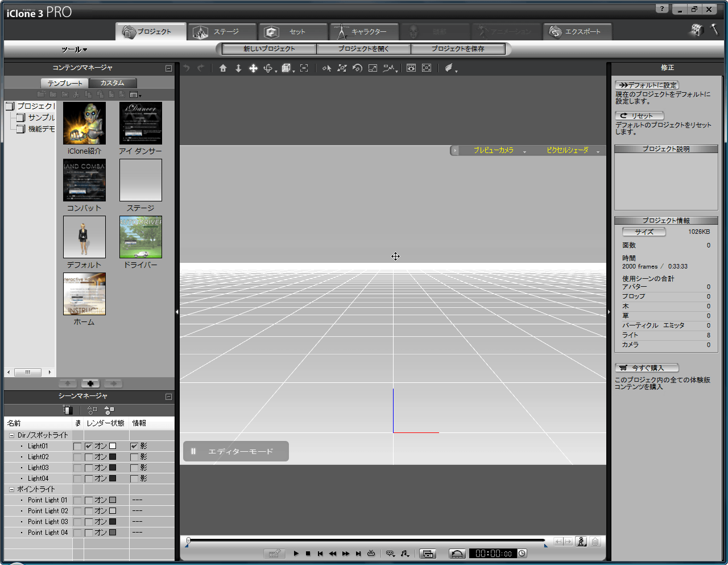Enable the shadow checkbox for Light03
The width and height of the screenshot is (728, 565).
point(134,468)
